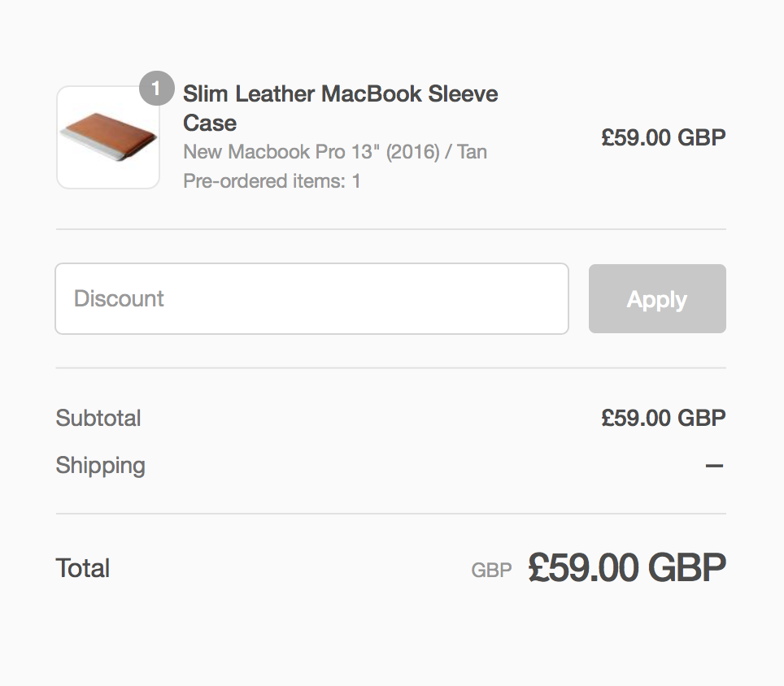Click the divider line above the Total row
This screenshot has width=784, height=686.
(x=390, y=514)
